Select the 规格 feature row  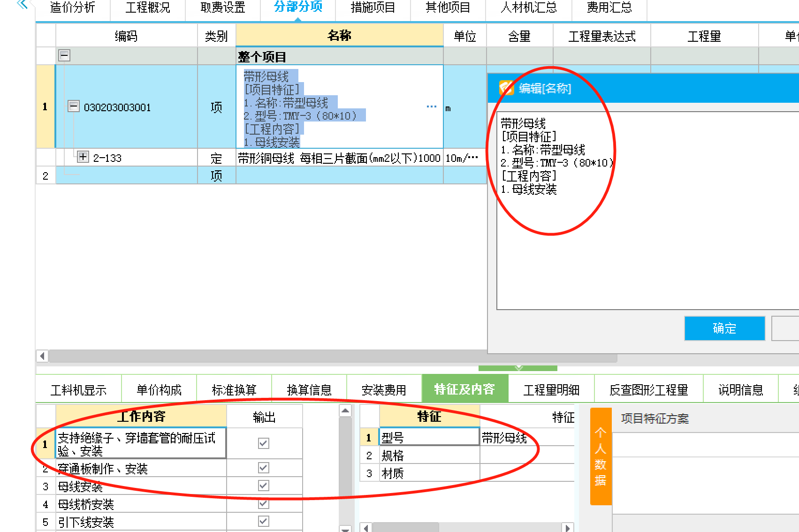click(x=429, y=455)
